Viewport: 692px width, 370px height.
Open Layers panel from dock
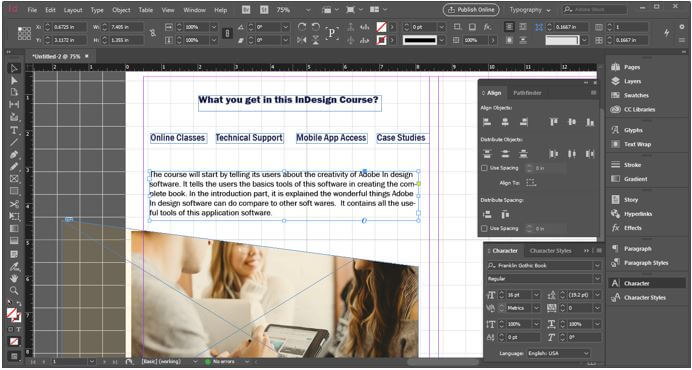pos(626,81)
